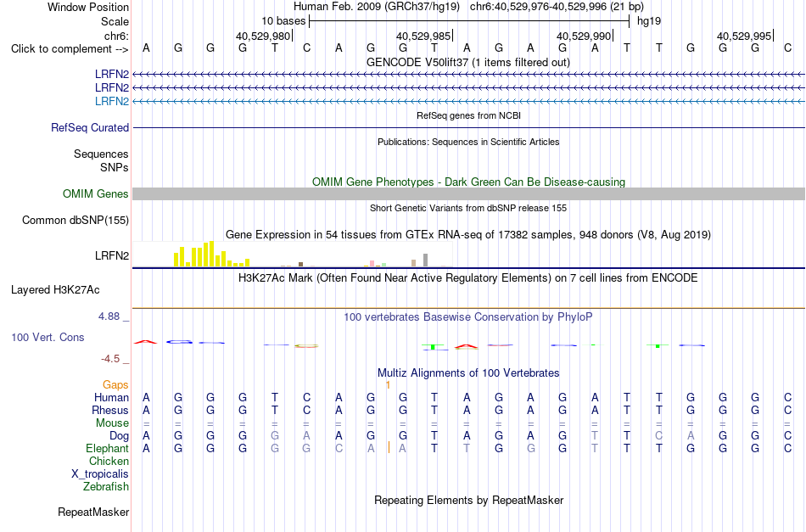Click position marker 40,529,995

744,36
